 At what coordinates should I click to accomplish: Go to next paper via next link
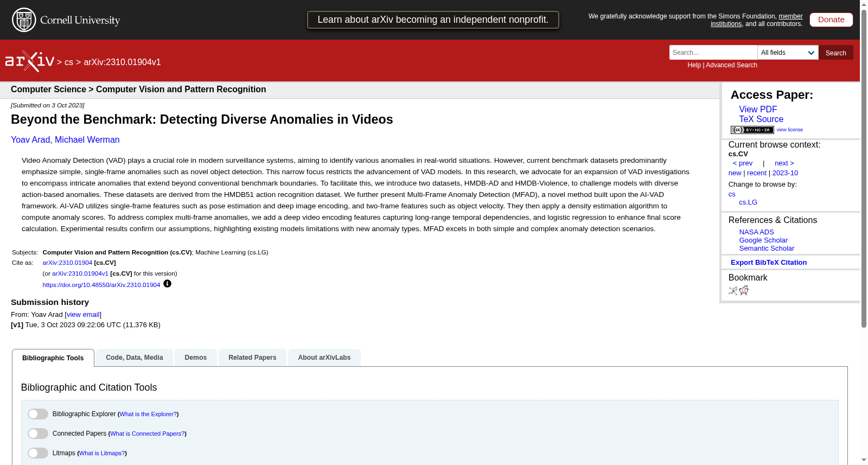point(784,163)
